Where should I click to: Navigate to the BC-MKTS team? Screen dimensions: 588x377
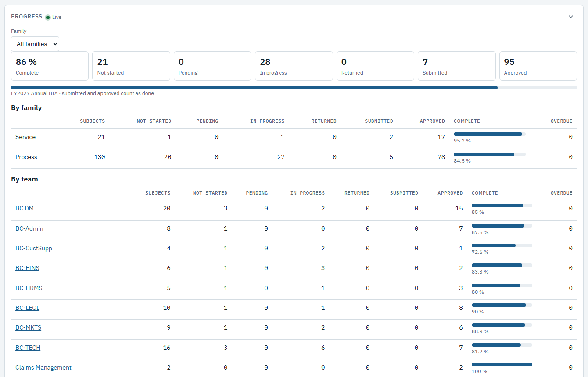tap(28, 327)
